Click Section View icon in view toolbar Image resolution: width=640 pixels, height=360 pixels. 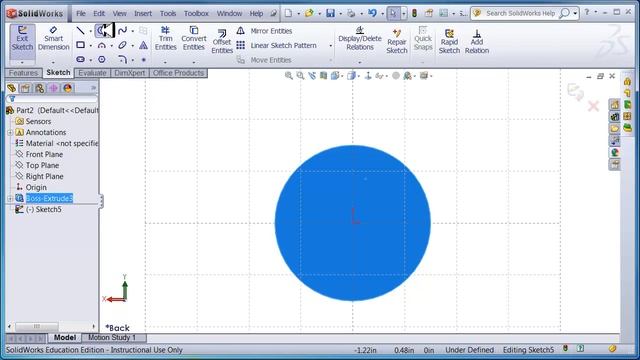pos(324,76)
